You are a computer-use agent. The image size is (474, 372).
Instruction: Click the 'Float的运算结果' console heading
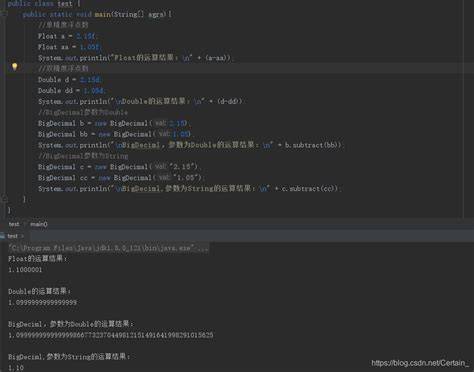pos(38,259)
